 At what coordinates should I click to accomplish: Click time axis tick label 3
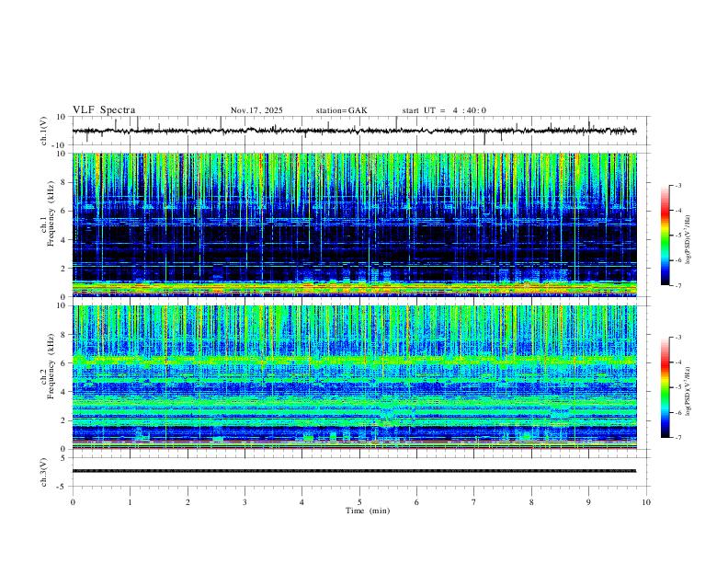tap(245, 502)
